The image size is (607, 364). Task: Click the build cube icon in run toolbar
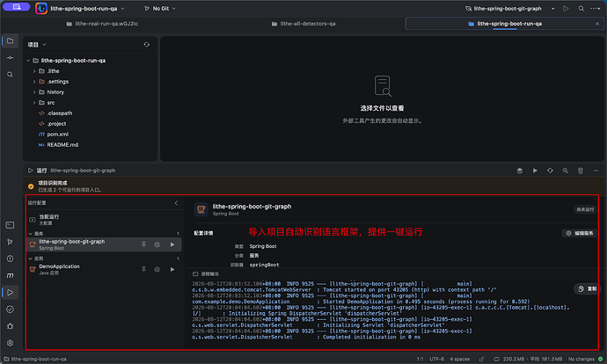pos(520,171)
